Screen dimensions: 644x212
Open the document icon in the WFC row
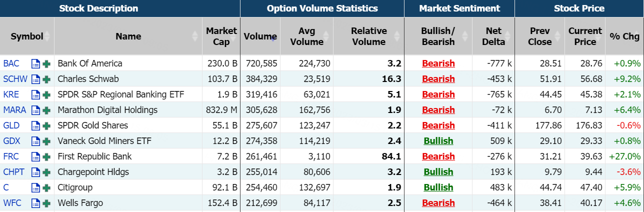35,203
